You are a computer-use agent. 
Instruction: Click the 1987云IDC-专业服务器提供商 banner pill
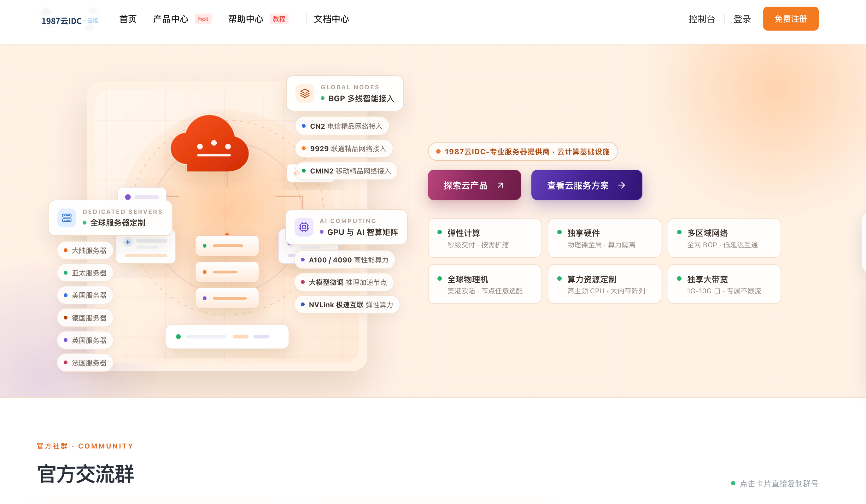523,151
